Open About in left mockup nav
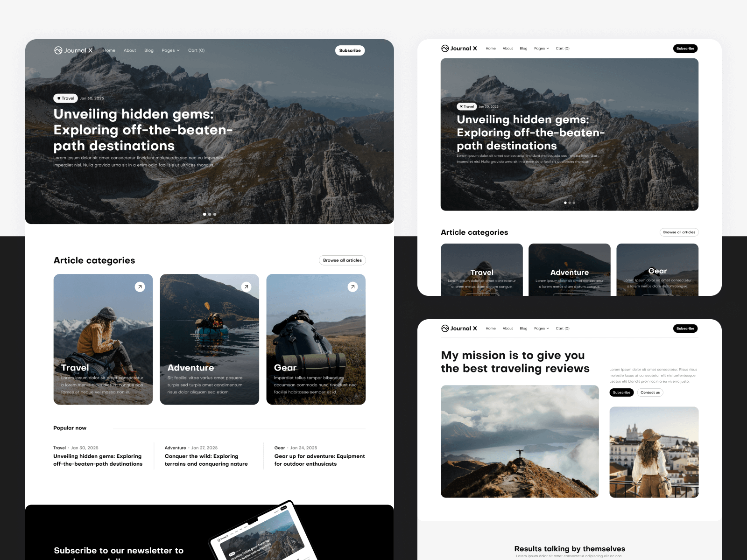The height and width of the screenshot is (560, 747). tap(130, 50)
